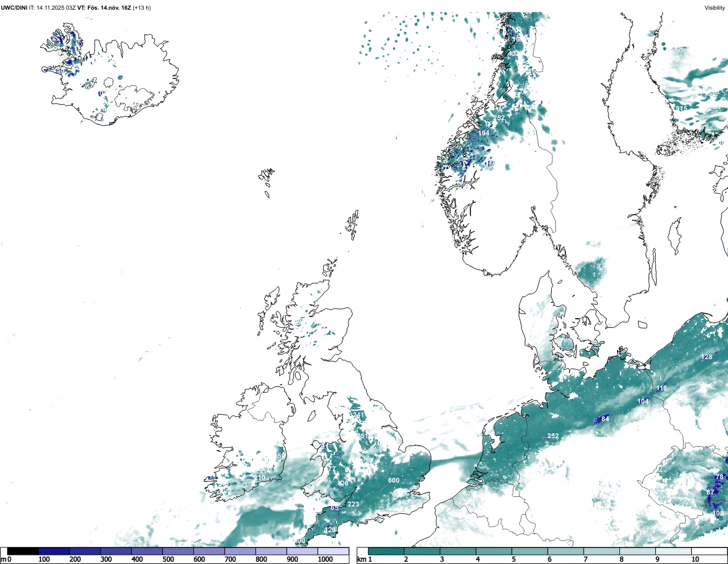
Task: Click the '(+13 h)' forecast offset text
Action: (x=142, y=7)
